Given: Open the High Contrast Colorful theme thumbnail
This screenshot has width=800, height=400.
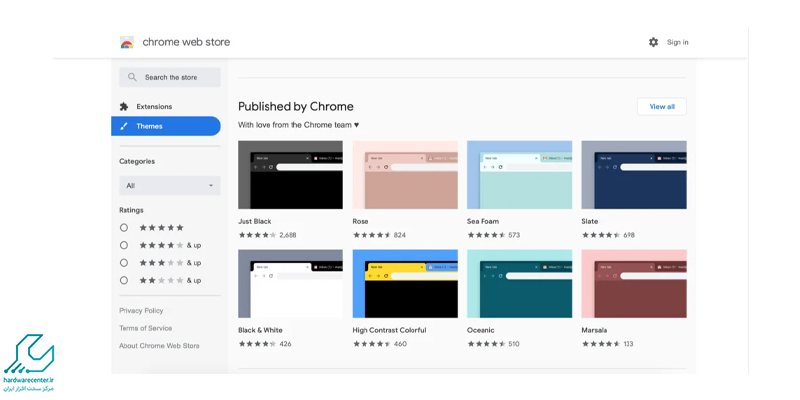Looking at the screenshot, I should [405, 284].
